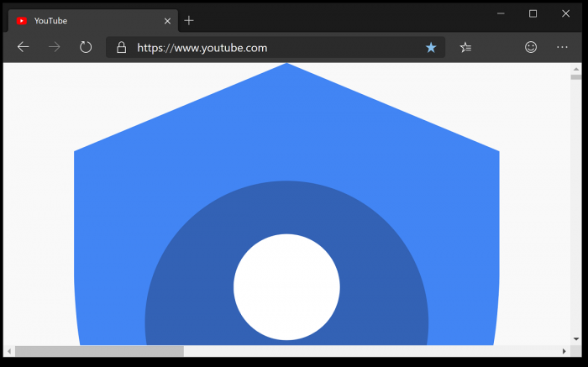This screenshot has width=588, height=367.
Task: Click the white circle in the graphic
Action: 286,287
